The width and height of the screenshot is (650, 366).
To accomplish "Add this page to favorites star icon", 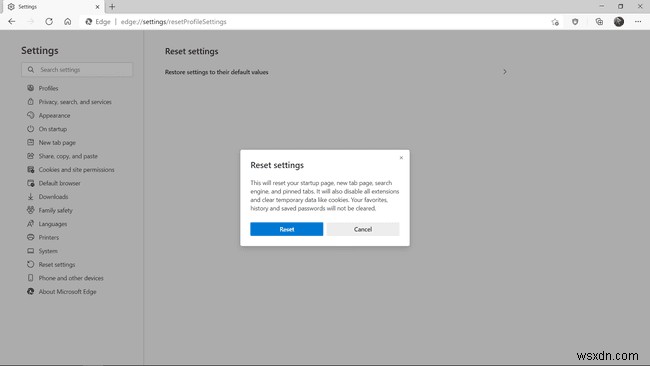I will 555,22.
